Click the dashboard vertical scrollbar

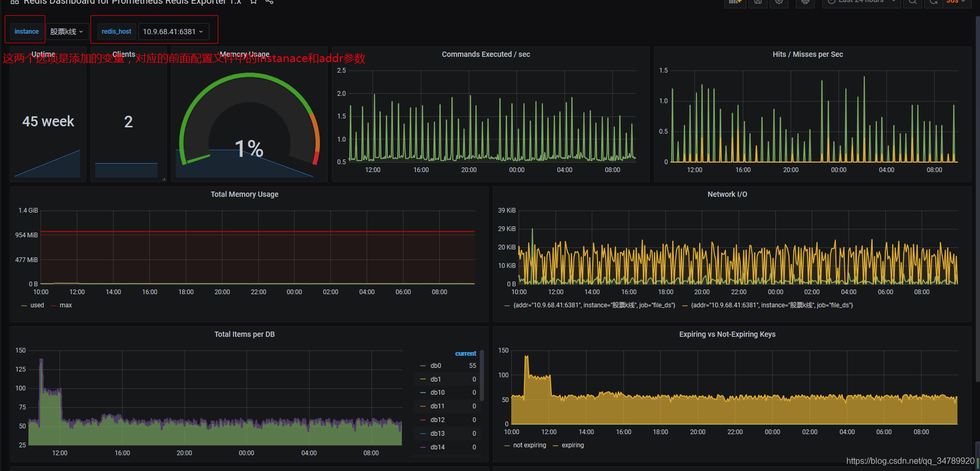pos(977,199)
